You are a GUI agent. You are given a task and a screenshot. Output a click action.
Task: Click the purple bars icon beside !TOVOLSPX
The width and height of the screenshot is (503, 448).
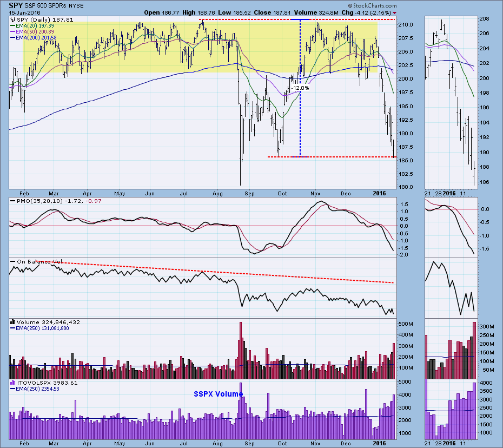pyautogui.click(x=13, y=383)
